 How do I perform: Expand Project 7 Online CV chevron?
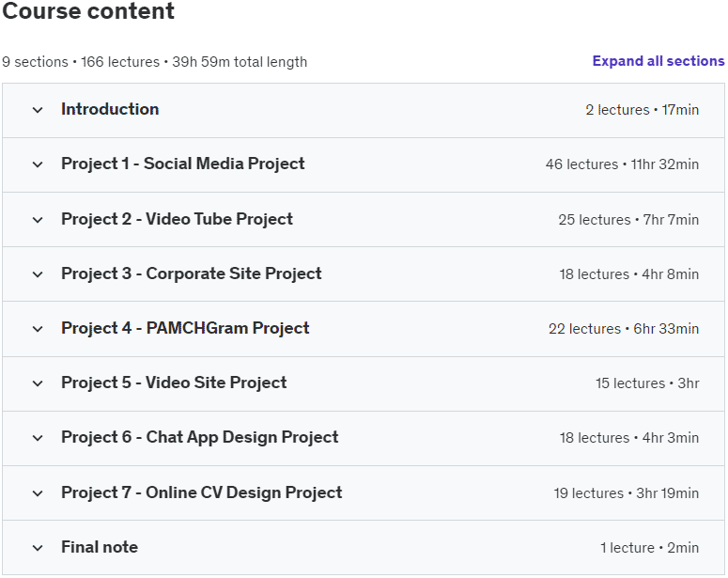[x=38, y=493]
